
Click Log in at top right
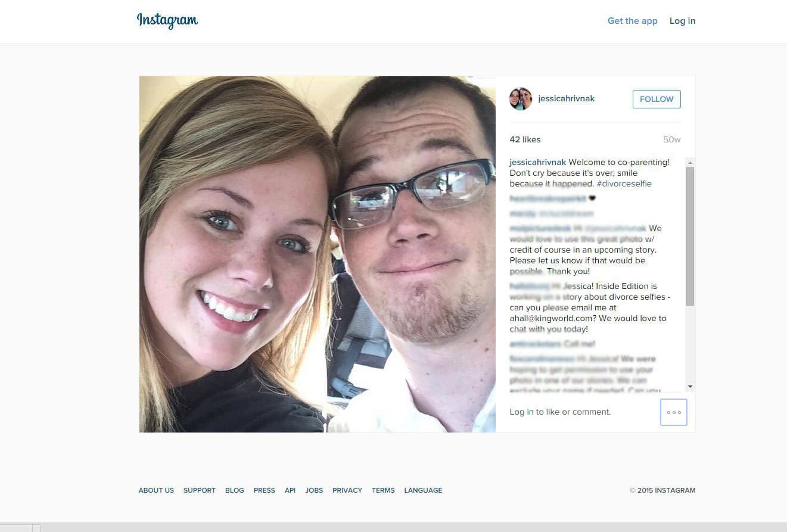click(x=682, y=21)
